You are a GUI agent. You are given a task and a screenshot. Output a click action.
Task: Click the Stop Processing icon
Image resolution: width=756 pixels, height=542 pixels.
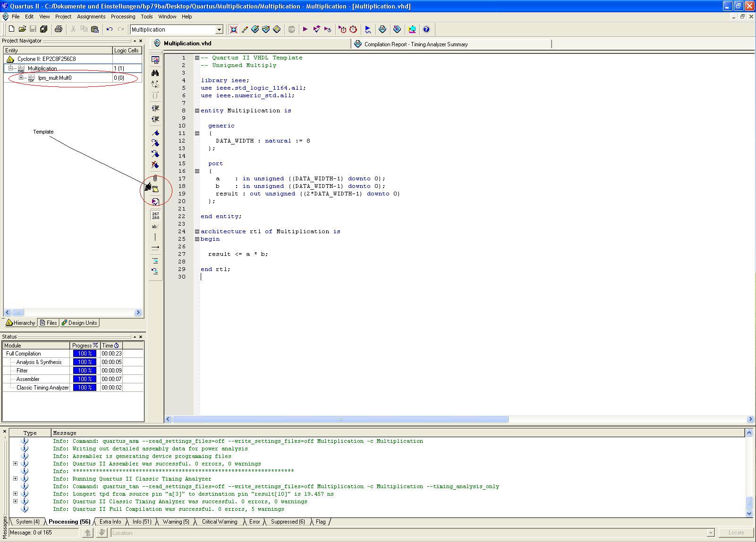[x=292, y=29]
